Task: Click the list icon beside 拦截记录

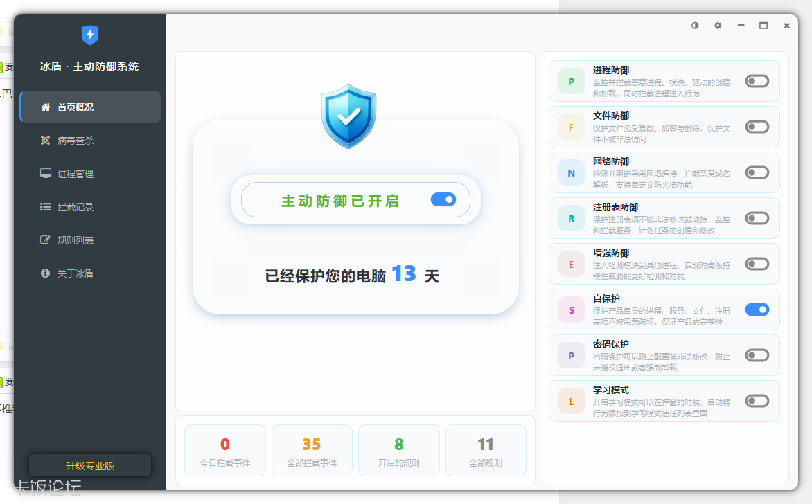Action: point(46,207)
